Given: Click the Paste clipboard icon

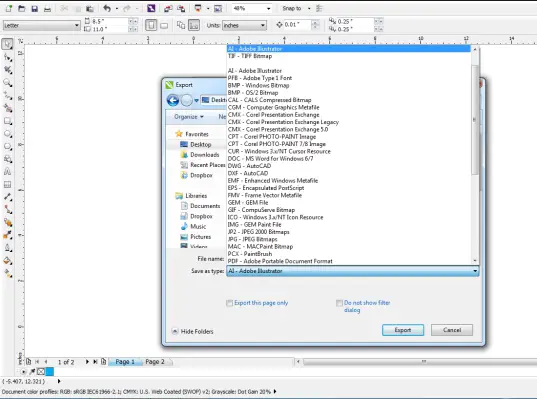Looking at the screenshot, I should tap(90, 8).
